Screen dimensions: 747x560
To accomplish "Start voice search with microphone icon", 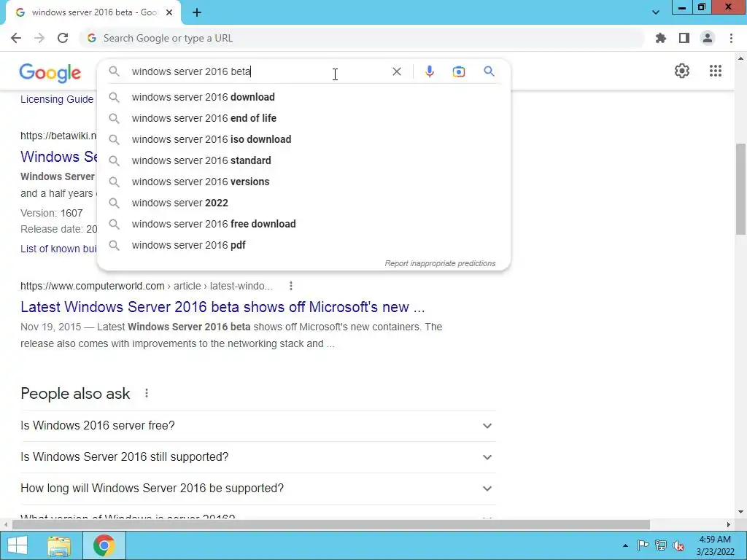I will [x=429, y=71].
